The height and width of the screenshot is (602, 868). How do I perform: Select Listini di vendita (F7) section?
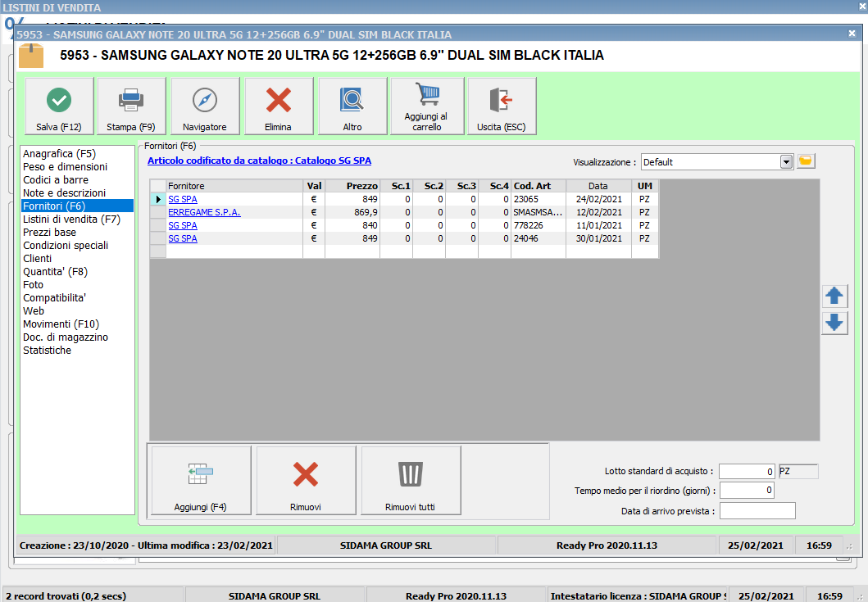[71, 220]
